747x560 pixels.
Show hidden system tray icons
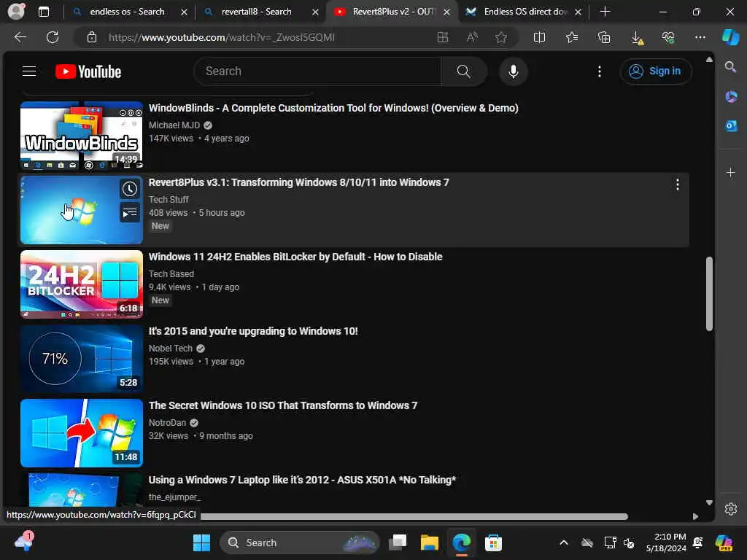(564, 542)
